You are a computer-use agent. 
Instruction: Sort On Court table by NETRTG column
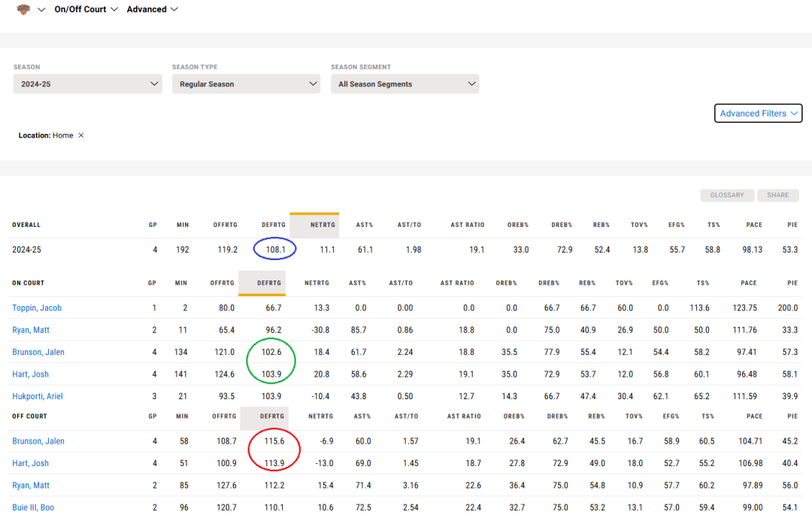click(x=317, y=283)
